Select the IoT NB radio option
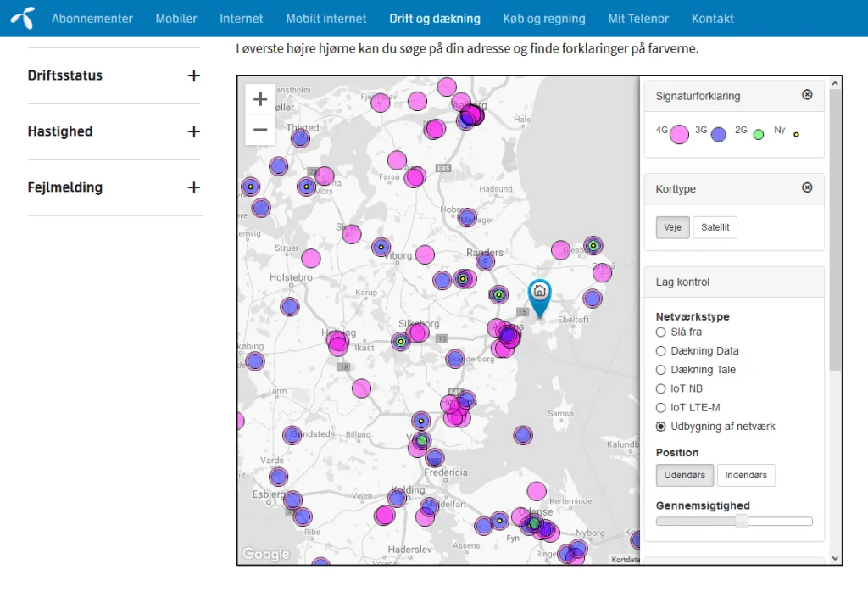868x603 pixels. [660, 388]
